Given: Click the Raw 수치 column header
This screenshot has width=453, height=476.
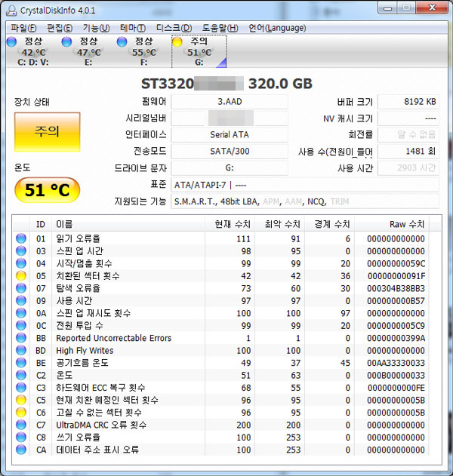Looking at the screenshot, I should point(392,224).
